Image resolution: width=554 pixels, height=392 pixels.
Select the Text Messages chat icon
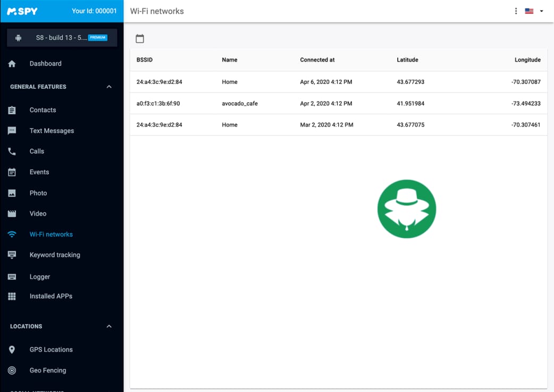point(12,131)
